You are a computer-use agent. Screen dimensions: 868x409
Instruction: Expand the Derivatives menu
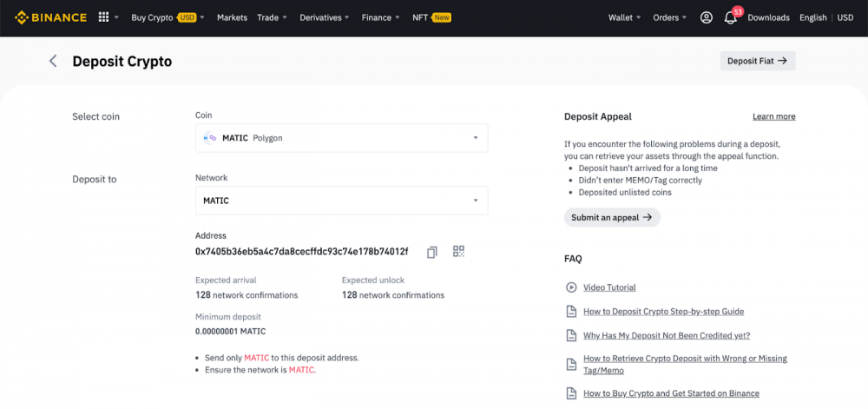[325, 17]
